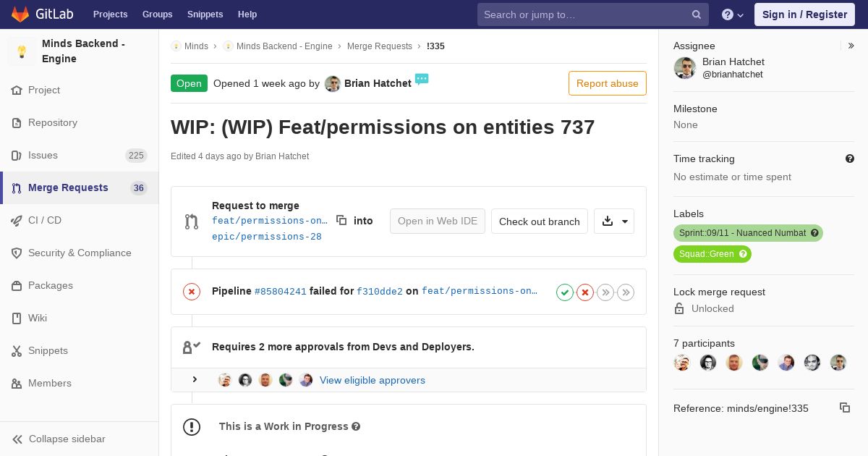
Task: Collapse the right sidebar chevron
Action: (851, 46)
